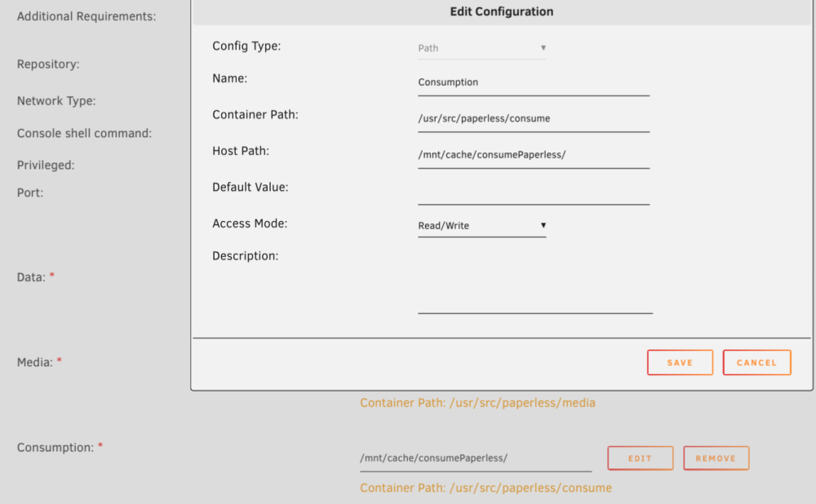Viewport: 816px width, 504px height.
Task: Click the Media required field label
Action: pyautogui.click(x=39, y=362)
